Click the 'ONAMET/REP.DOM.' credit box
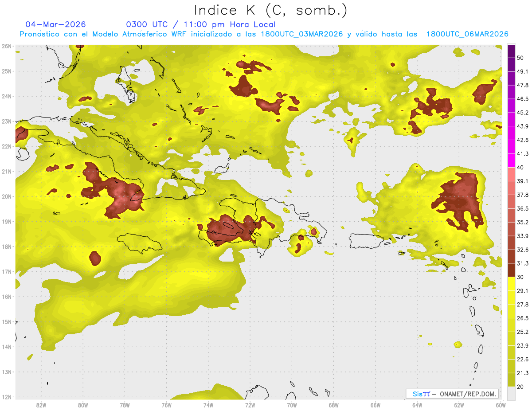 coord(452,394)
